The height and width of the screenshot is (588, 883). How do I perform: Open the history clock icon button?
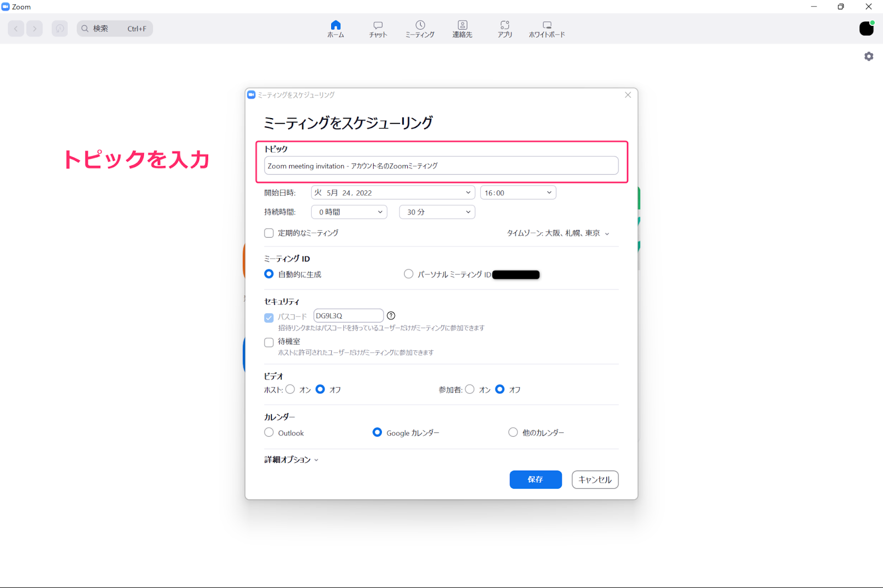[60, 29]
